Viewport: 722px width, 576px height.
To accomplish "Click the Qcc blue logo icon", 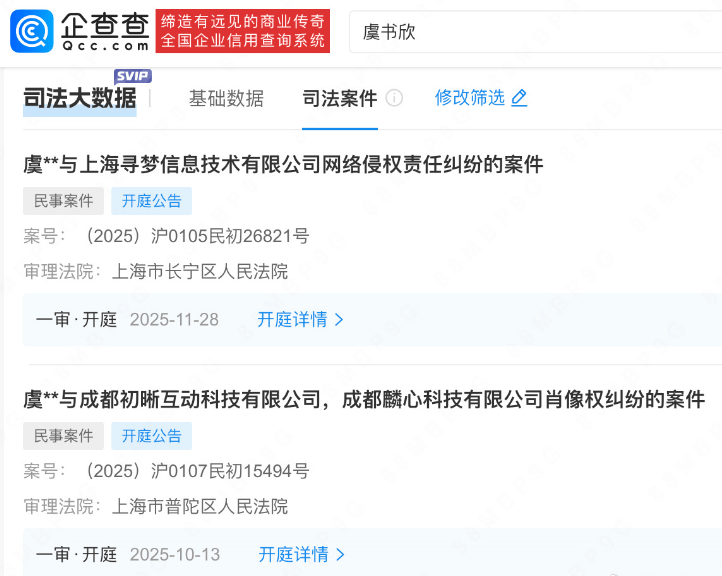I will click(x=32, y=31).
